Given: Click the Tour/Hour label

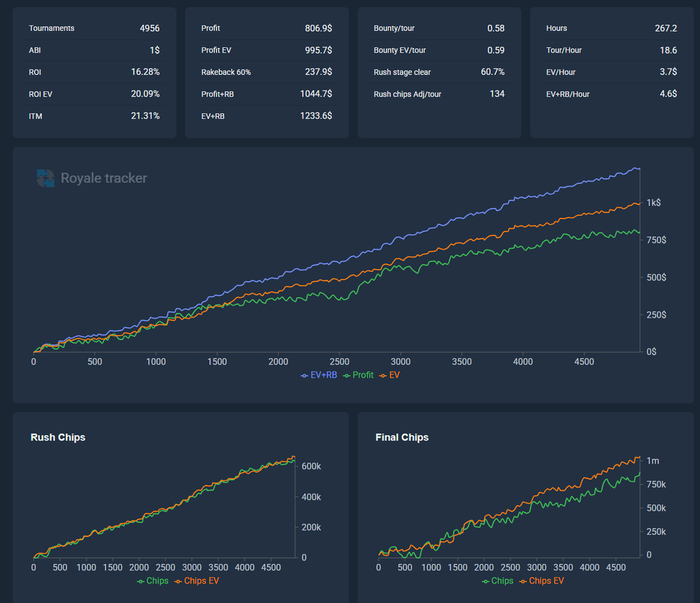Looking at the screenshot, I should 564,50.
